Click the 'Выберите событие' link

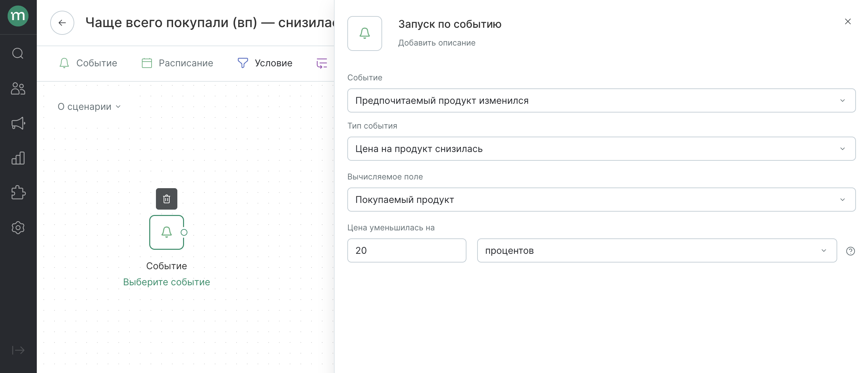[x=166, y=282]
